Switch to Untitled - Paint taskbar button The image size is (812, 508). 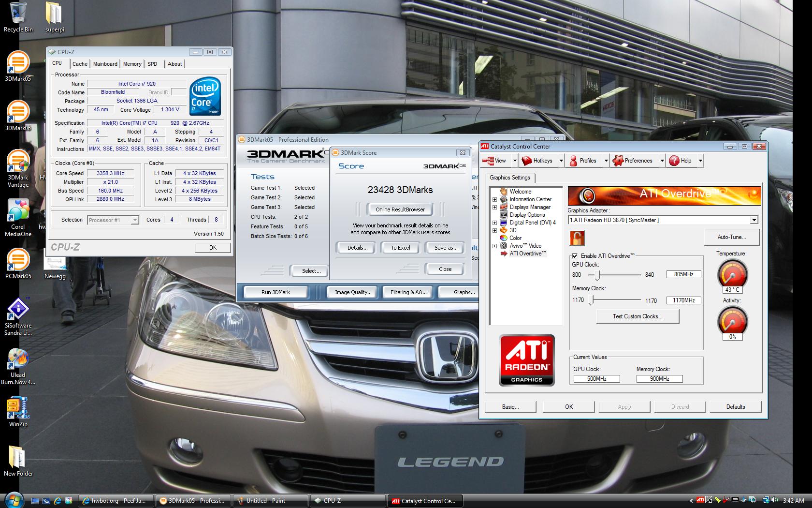pos(270,501)
